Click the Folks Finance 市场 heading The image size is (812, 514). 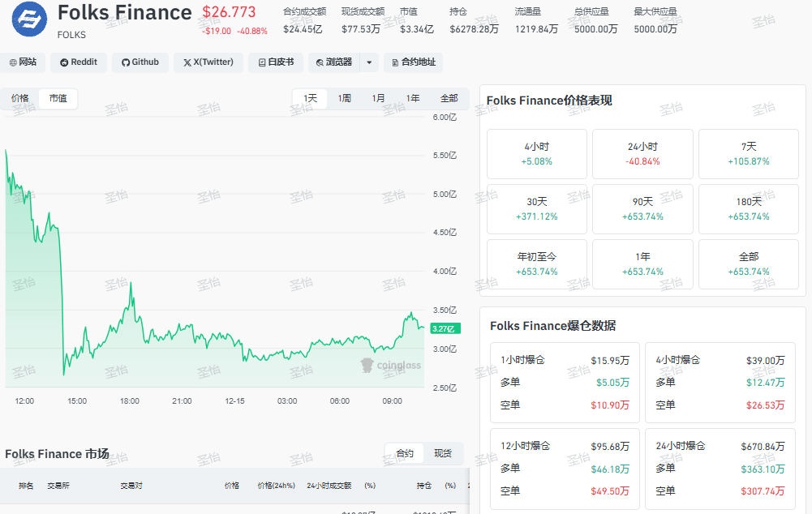(x=57, y=454)
